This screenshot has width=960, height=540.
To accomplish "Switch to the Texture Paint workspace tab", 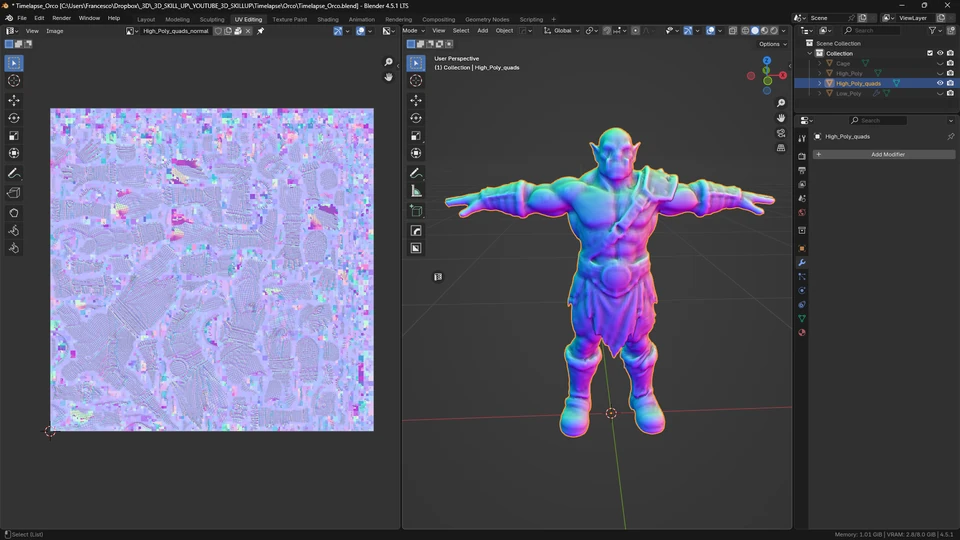I will pos(290,19).
